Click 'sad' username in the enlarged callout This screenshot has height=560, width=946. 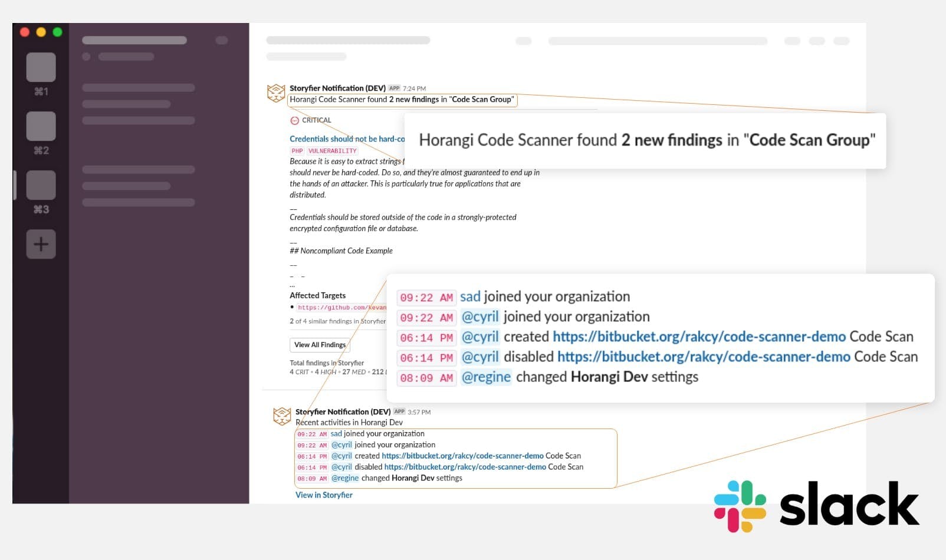pyautogui.click(x=470, y=297)
